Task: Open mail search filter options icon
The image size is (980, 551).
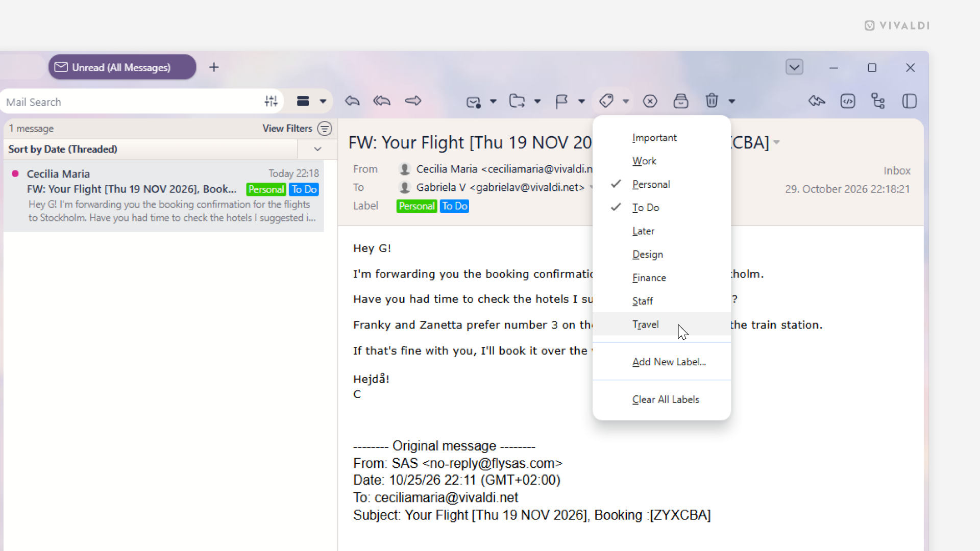Action: [271, 102]
